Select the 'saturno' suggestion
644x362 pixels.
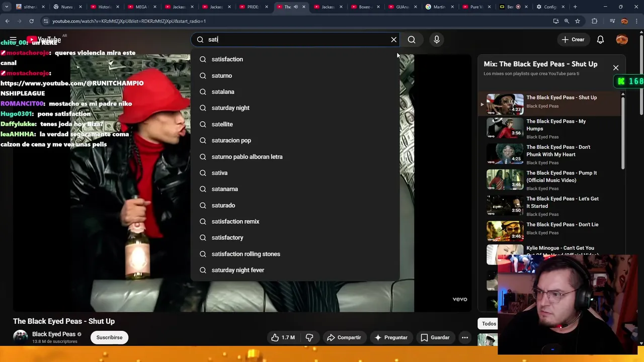[295, 75]
